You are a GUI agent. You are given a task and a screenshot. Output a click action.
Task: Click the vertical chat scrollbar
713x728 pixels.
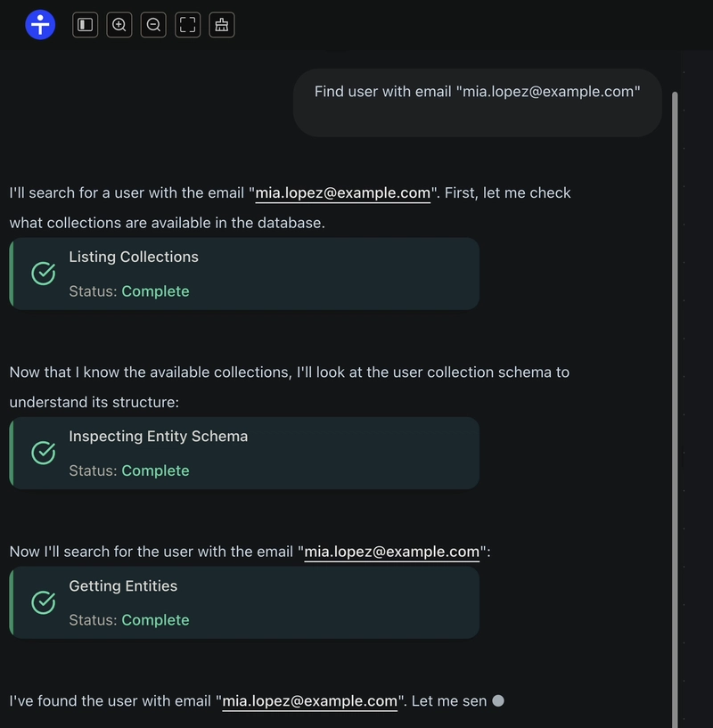(x=675, y=409)
